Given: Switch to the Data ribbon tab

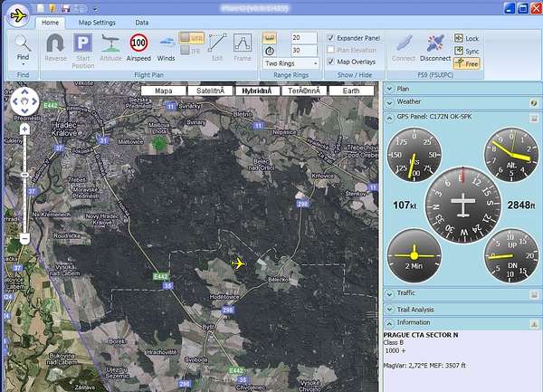Looking at the screenshot, I should (x=142, y=23).
